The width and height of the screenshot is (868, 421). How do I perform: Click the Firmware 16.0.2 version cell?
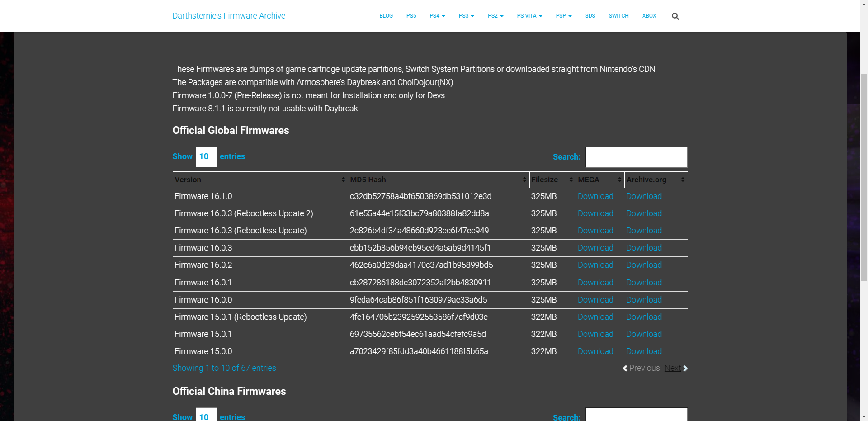(260, 265)
